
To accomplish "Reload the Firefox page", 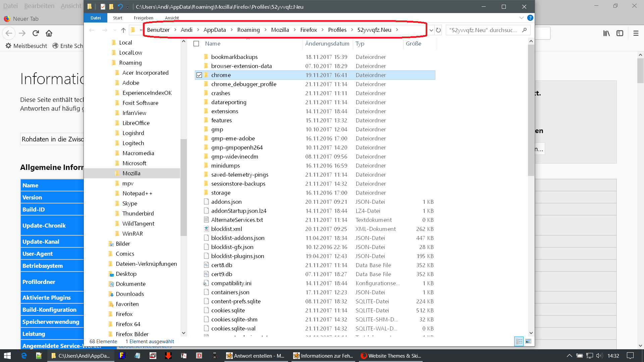I will click(36, 33).
